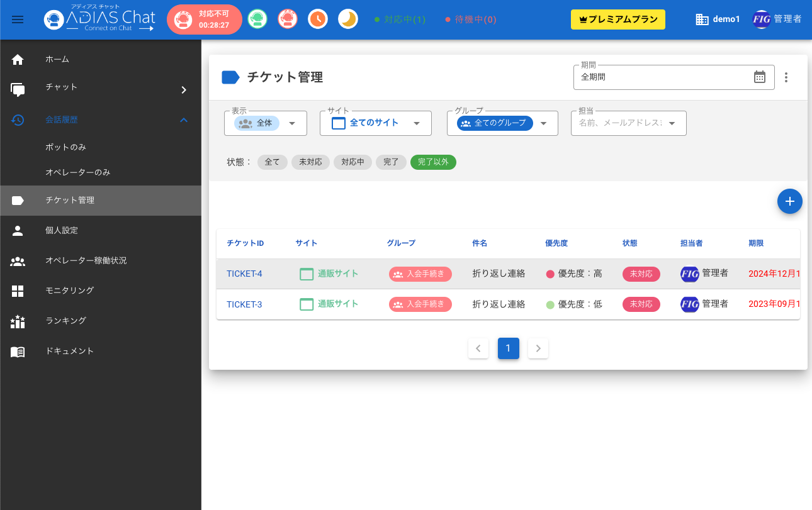
Task: Click the orange clock status icon
Action: pyautogui.click(x=318, y=19)
